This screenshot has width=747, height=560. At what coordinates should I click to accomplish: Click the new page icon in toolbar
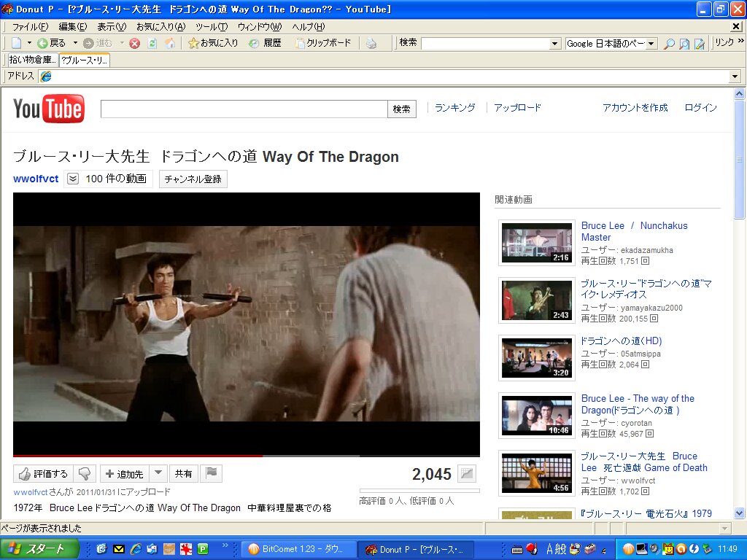point(17,43)
